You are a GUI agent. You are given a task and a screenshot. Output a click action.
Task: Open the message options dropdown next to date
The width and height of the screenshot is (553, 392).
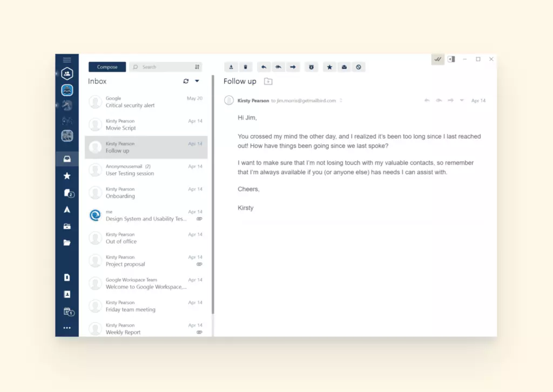[x=462, y=100]
